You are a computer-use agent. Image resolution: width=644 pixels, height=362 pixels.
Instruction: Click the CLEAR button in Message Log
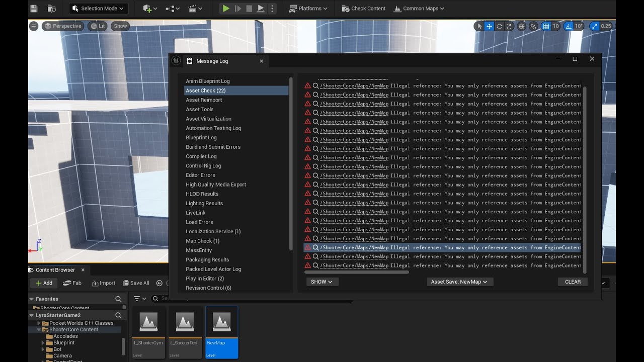pos(573,282)
